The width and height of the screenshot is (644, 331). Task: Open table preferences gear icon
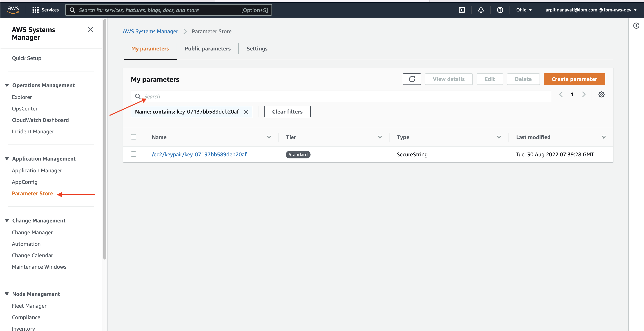(x=601, y=94)
